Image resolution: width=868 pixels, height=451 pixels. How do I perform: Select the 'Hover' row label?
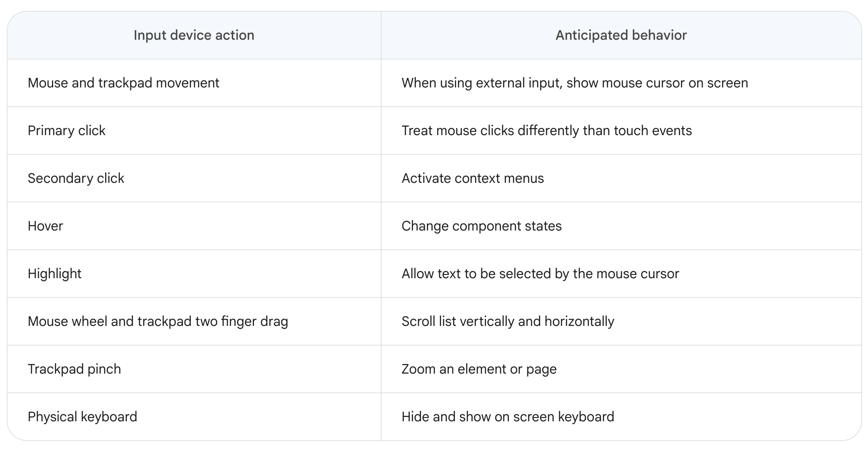tap(45, 226)
